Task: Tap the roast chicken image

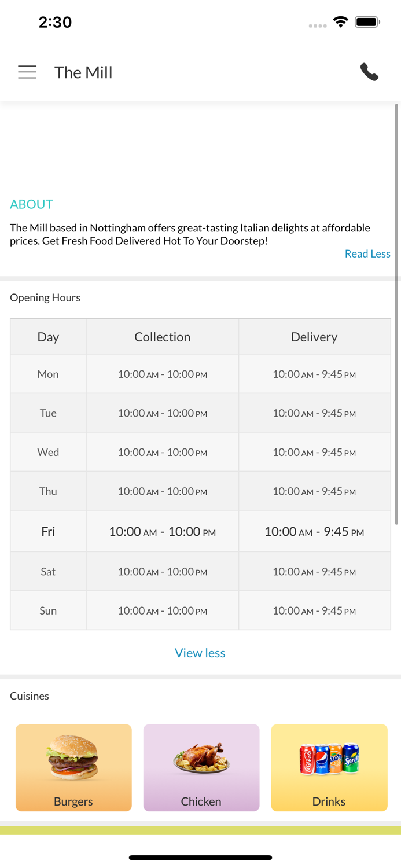Action: coord(201,759)
